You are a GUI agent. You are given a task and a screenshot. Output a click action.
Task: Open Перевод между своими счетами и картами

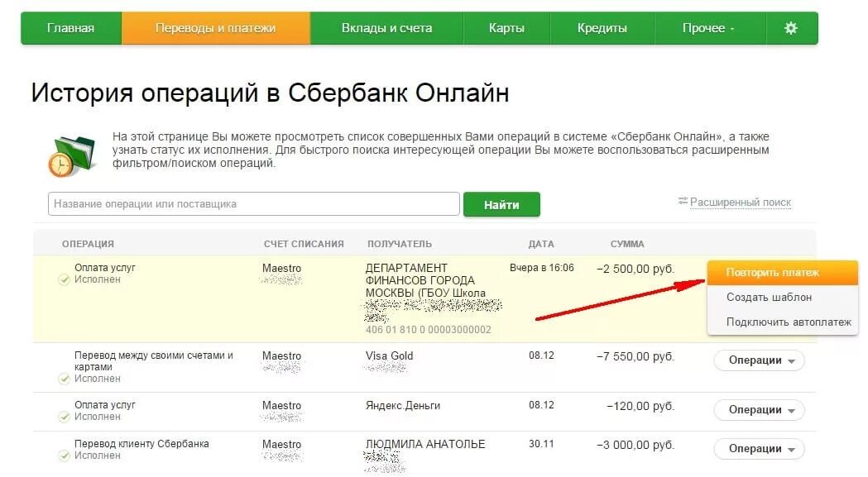tap(154, 361)
